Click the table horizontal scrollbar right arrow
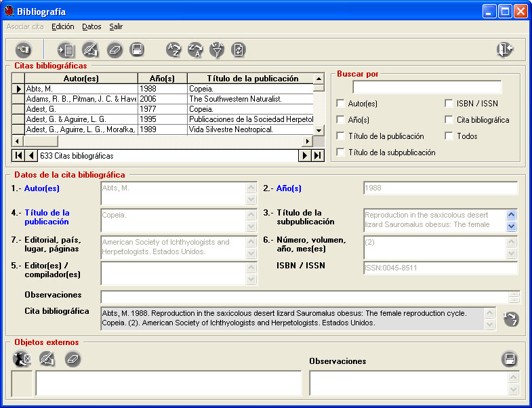Image resolution: width=532 pixels, height=408 pixels. click(308, 141)
